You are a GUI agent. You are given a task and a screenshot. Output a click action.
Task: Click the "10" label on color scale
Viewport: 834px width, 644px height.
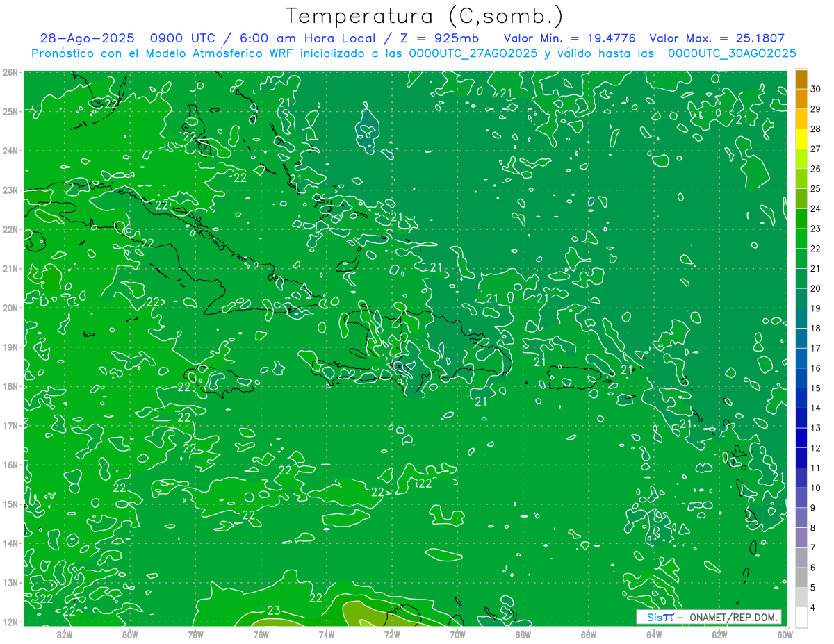(x=815, y=488)
